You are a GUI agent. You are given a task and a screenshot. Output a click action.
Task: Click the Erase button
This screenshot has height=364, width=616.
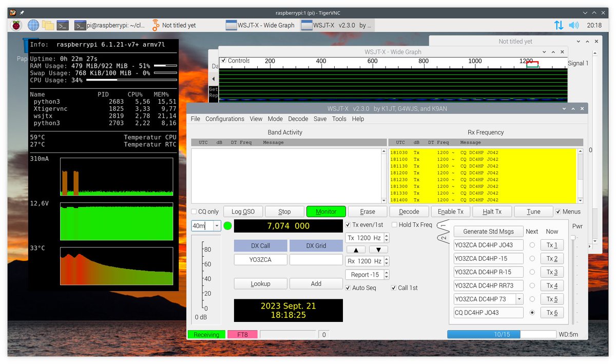tap(368, 212)
